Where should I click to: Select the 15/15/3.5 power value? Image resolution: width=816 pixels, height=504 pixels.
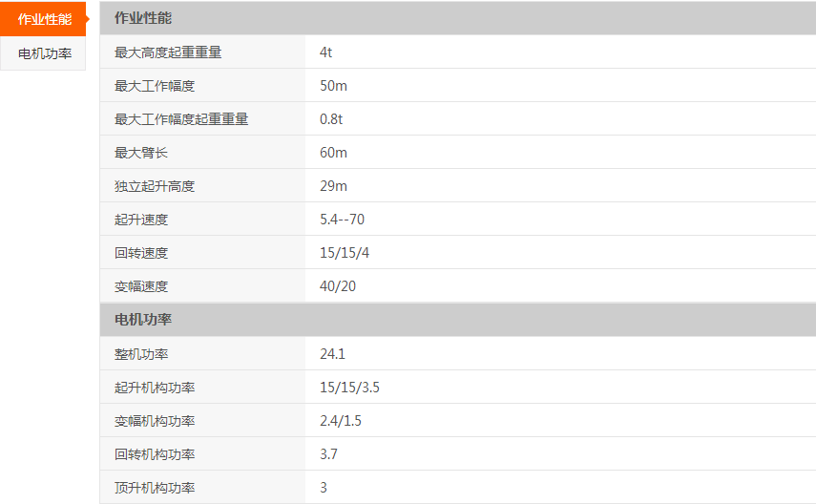[349, 388]
